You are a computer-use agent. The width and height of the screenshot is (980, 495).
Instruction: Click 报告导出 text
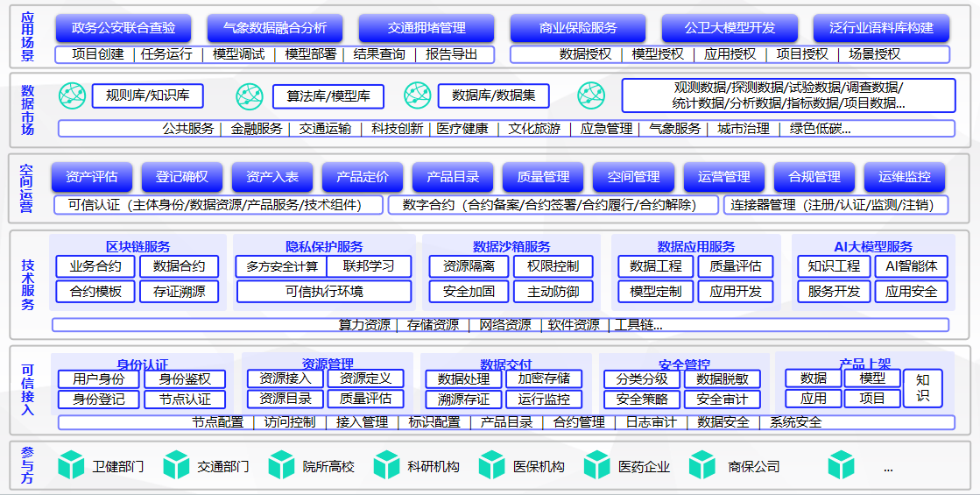pyautogui.click(x=451, y=54)
